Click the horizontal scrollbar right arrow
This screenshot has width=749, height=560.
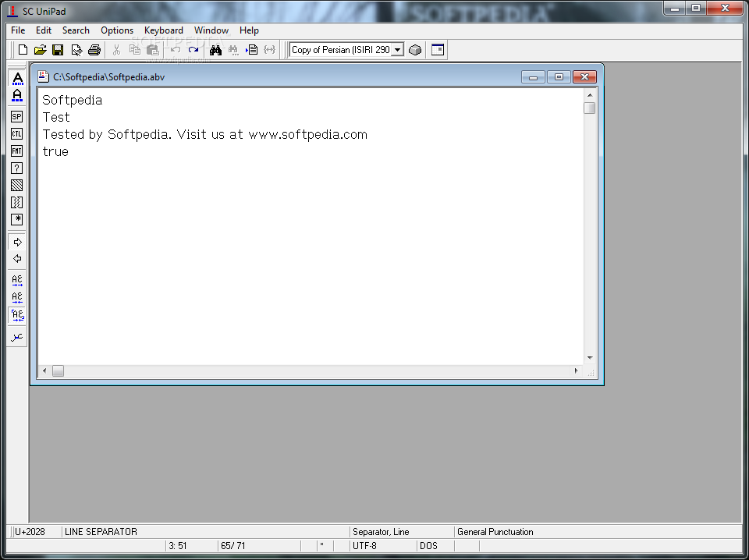[576, 370]
